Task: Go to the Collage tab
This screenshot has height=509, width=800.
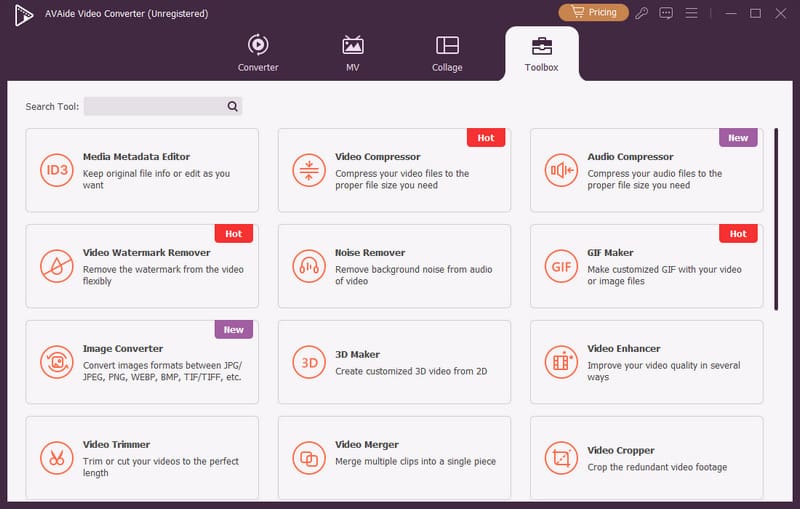Action: (447, 53)
